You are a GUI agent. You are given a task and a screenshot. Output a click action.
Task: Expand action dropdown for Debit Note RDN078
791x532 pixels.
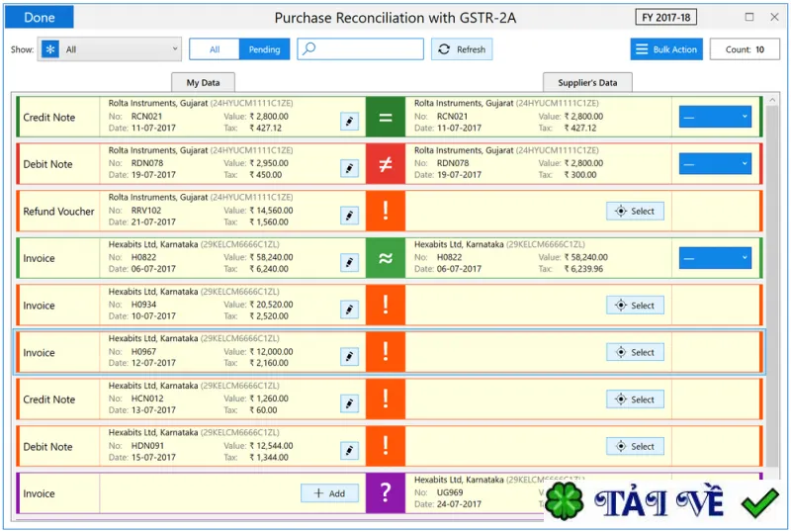pyautogui.click(x=715, y=163)
